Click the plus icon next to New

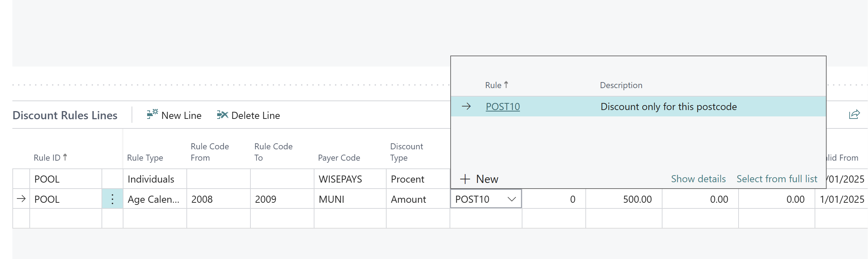click(465, 179)
